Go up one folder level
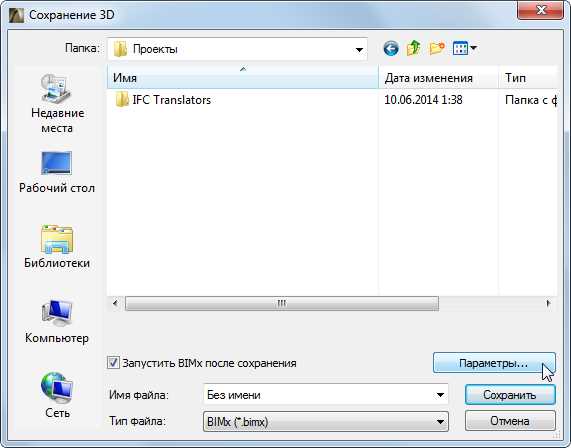 point(413,48)
